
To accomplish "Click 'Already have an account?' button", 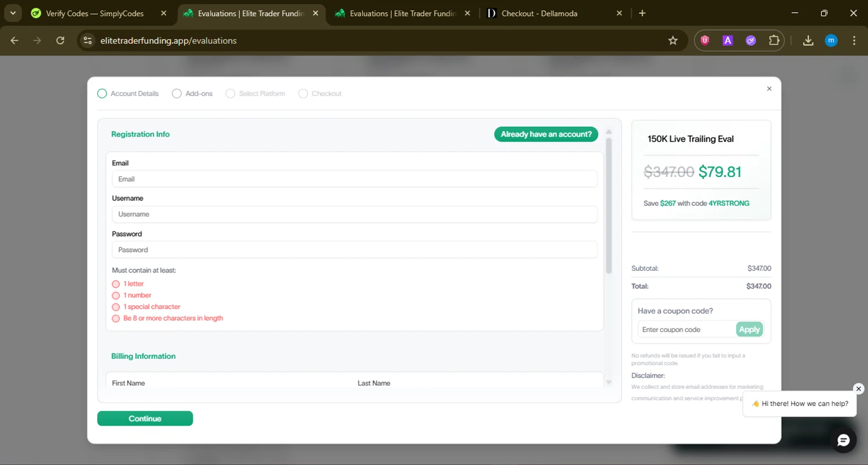I will point(546,134).
